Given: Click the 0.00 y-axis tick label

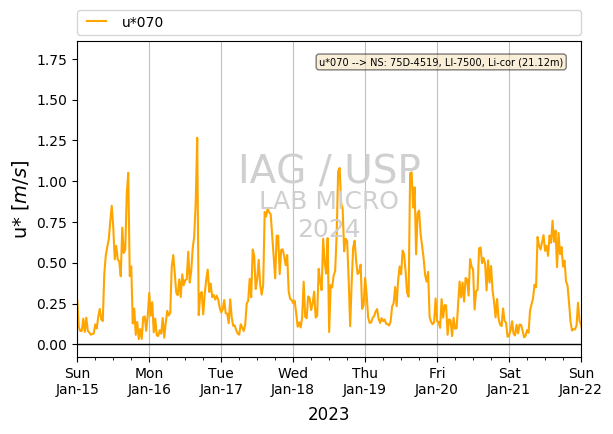Looking at the screenshot, I should (52, 345).
